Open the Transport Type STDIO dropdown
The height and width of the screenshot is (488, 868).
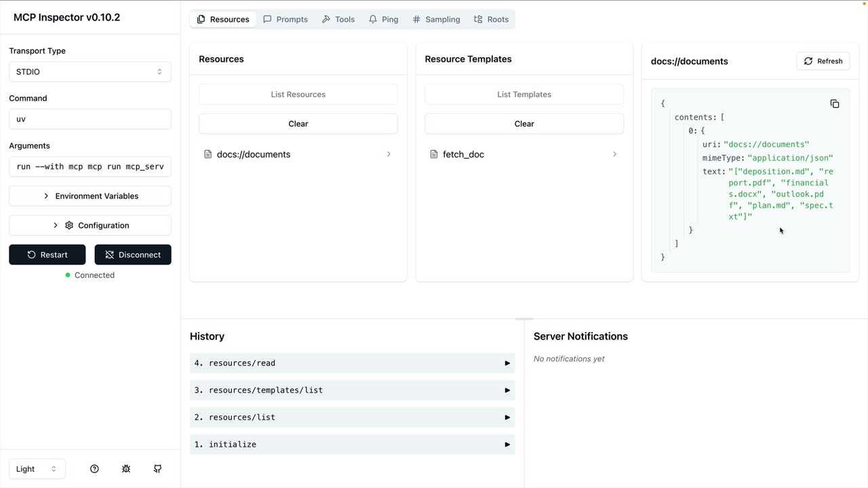click(90, 72)
